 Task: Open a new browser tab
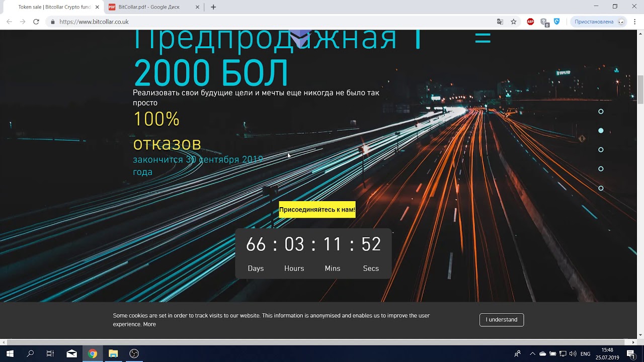click(213, 7)
